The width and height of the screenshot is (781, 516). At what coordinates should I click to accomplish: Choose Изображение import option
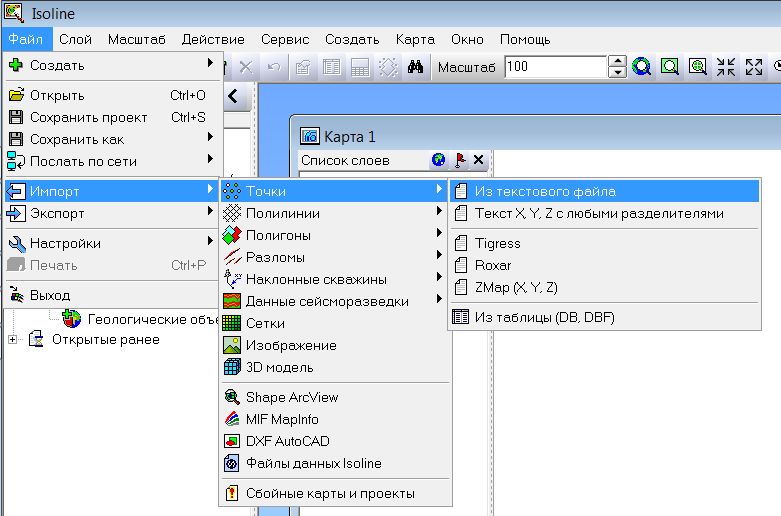(x=335, y=345)
